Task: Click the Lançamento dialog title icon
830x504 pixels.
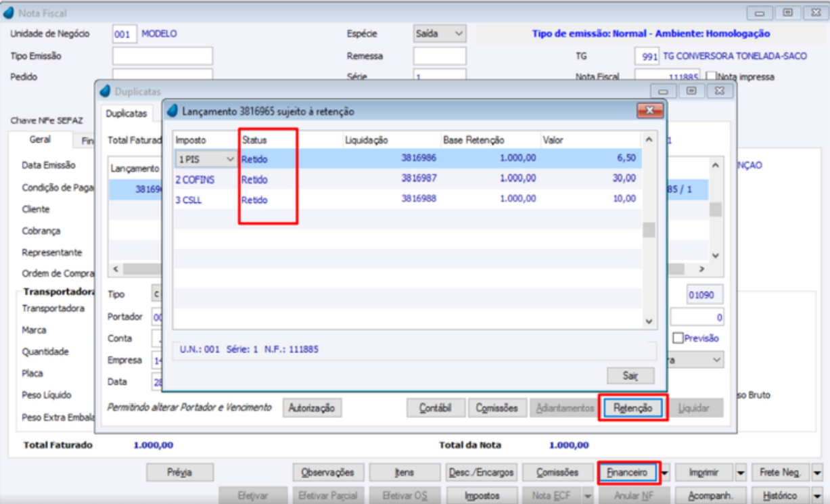Action: pos(172,110)
